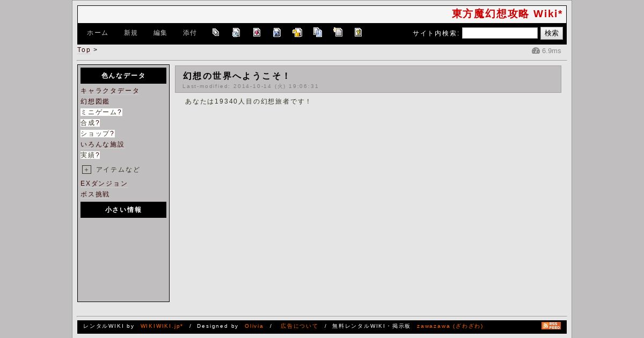
Task: Expand the アイテムなど plus box
Action: [x=86, y=170]
